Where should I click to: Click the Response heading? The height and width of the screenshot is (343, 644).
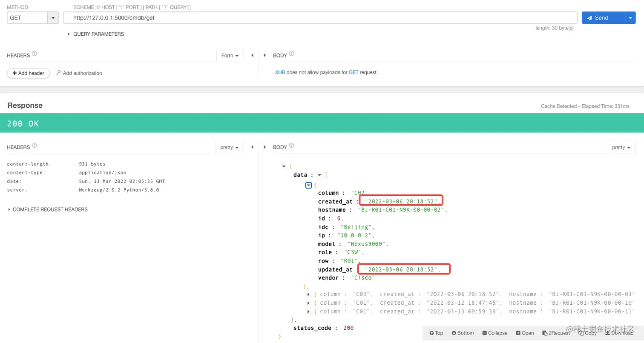25,106
